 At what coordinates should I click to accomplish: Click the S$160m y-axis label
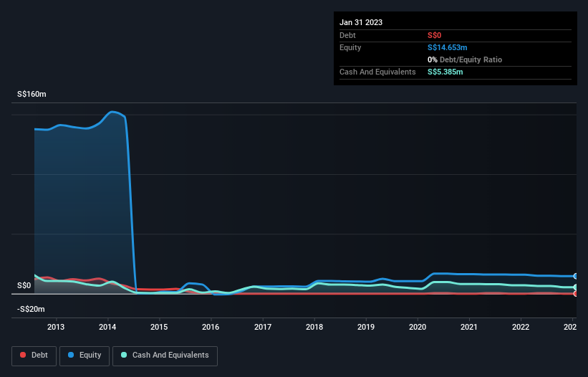coord(32,94)
